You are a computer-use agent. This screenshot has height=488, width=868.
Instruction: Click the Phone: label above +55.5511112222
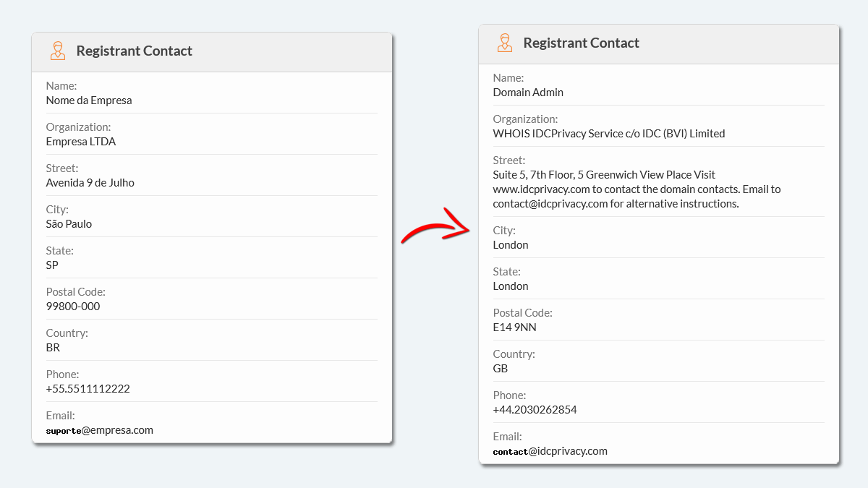63,374
